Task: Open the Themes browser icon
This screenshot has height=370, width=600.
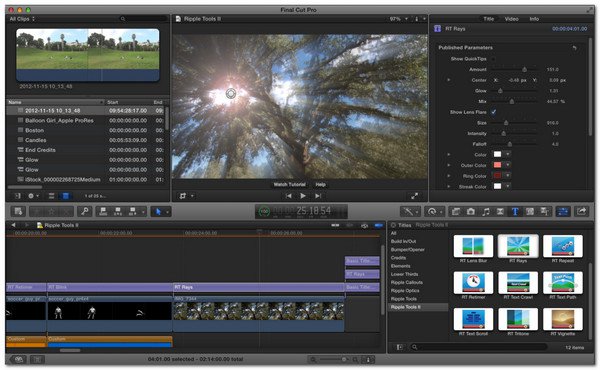Action: click(x=544, y=211)
